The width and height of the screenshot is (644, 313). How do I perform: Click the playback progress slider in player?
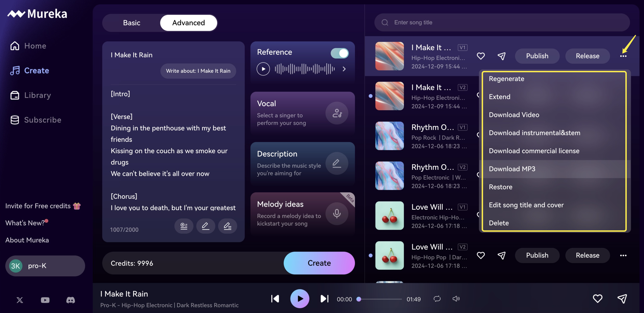click(x=380, y=299)
